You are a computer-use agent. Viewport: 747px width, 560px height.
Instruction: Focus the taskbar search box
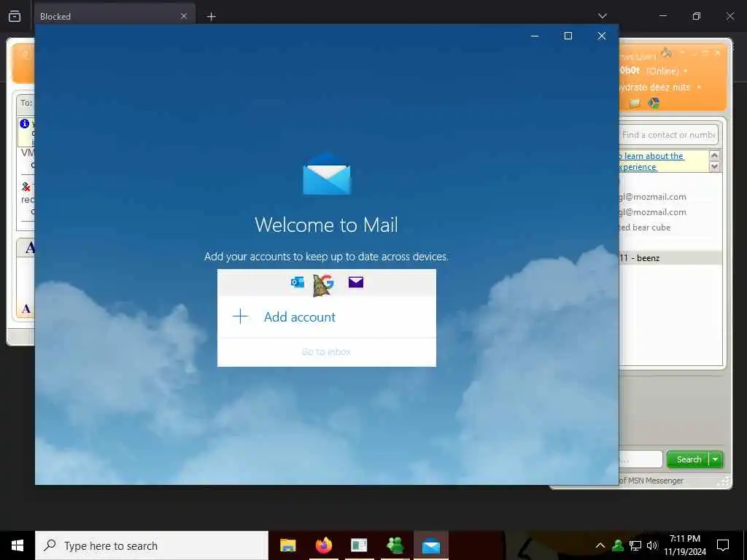point(152,545)
